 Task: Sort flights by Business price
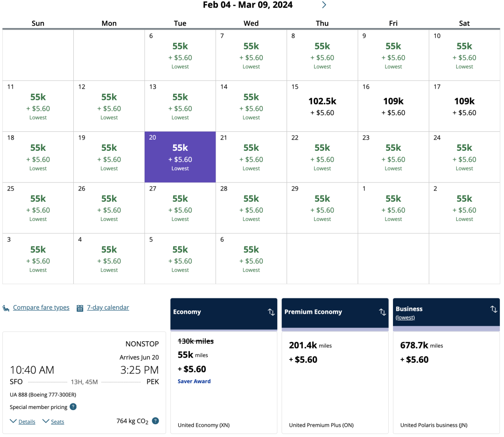coord(493,309)
